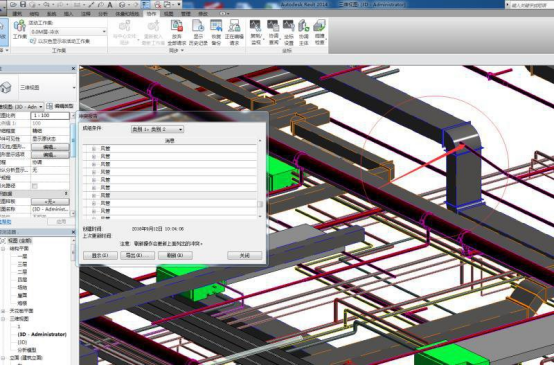The height and width of the screenshot is (365, 554).
Task: Open the Interference Check (碰撞检查) tool
Action: [x=319, y=33]
